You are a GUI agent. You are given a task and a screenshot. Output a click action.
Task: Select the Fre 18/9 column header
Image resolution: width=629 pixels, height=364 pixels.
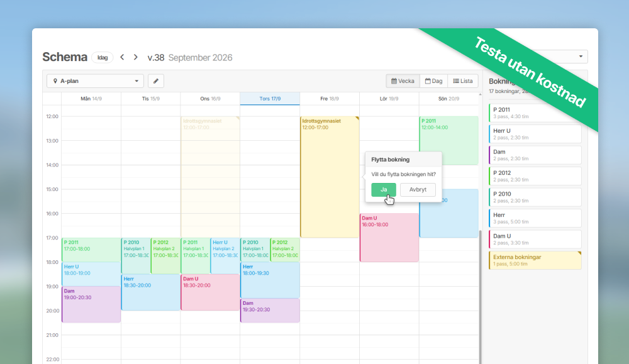(330, 99)
